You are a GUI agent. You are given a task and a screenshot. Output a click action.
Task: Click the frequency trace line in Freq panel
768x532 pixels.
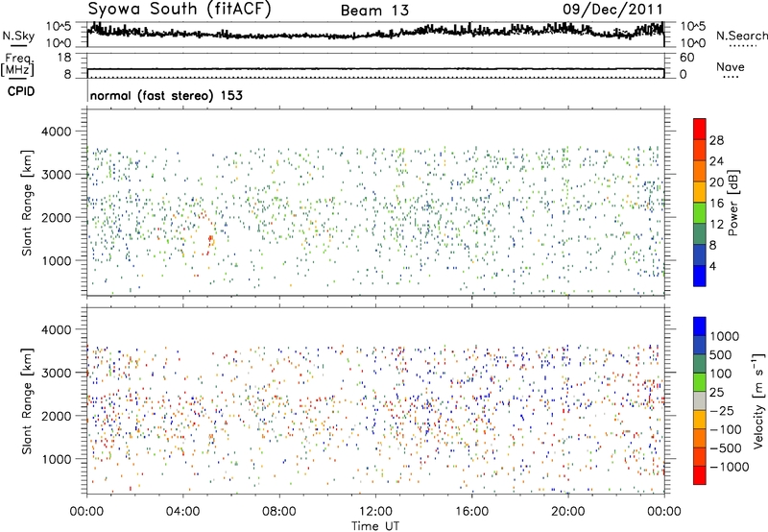375,69
